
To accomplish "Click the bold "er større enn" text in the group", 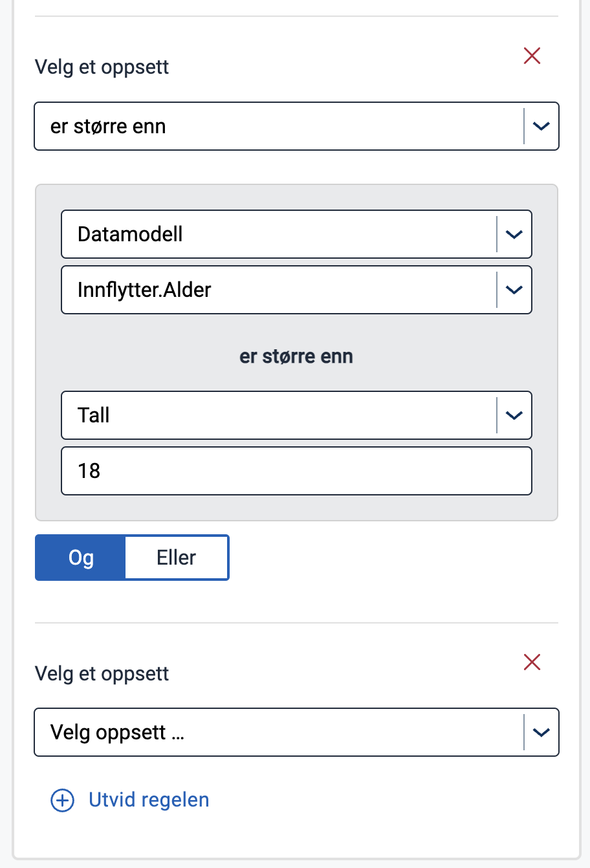I will 296,356.
